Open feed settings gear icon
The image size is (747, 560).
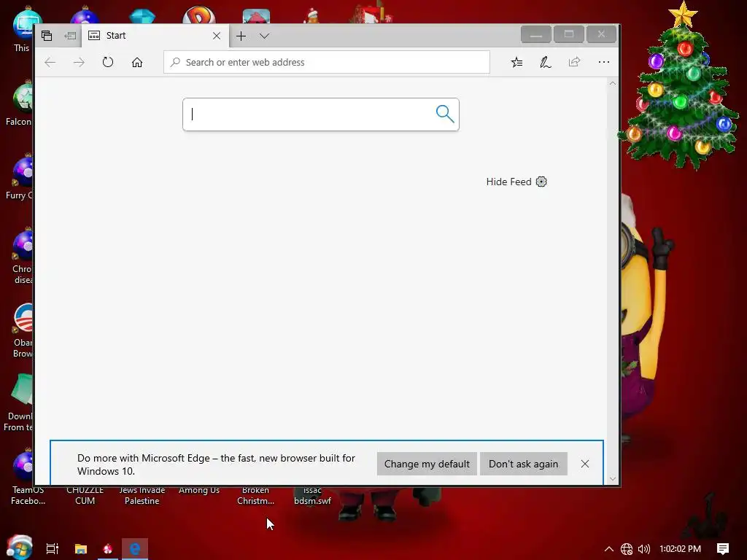pos(542,182)
